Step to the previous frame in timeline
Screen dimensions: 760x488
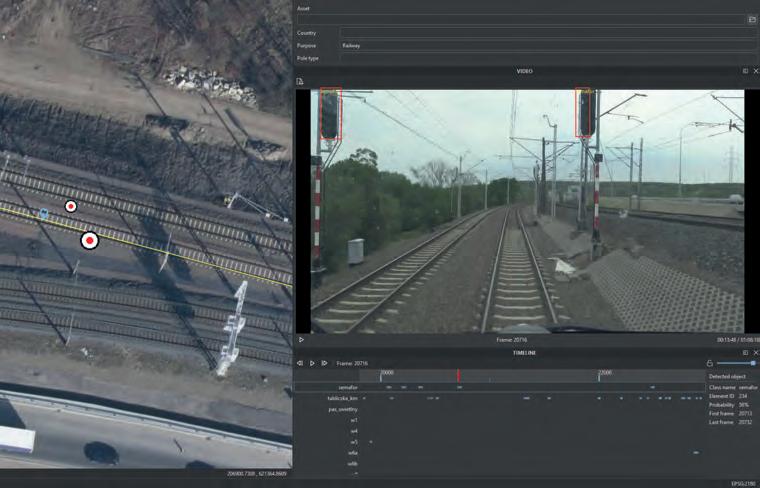(300, 363)
